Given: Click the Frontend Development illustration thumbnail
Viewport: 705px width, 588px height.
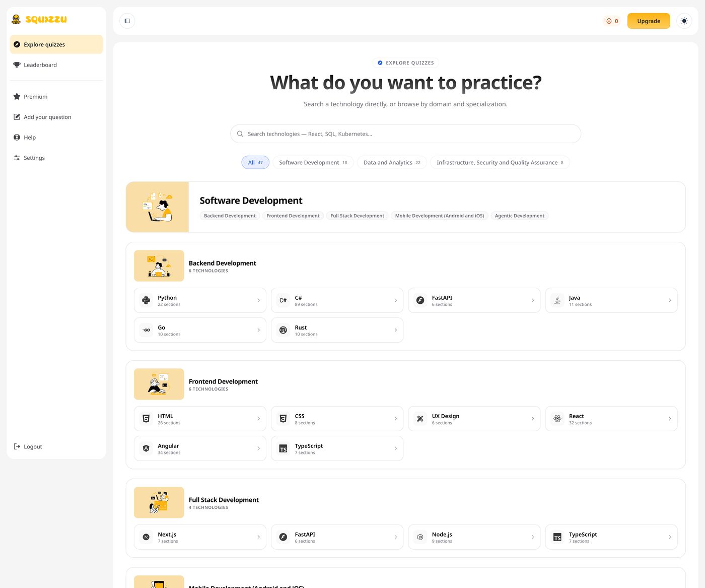Looking at the screenshot, I should pyautogui.click(x=159, y=384).
